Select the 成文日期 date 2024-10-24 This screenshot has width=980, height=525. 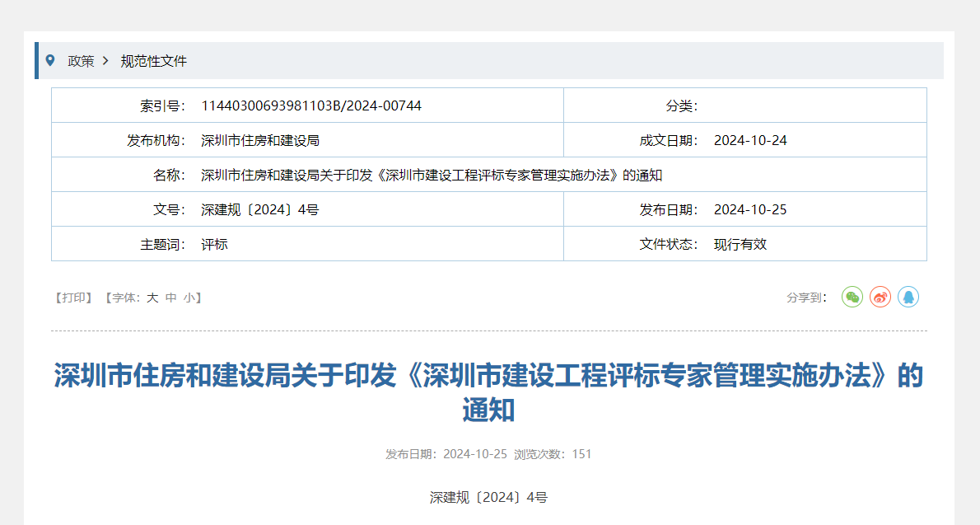(x=750, y=139)
